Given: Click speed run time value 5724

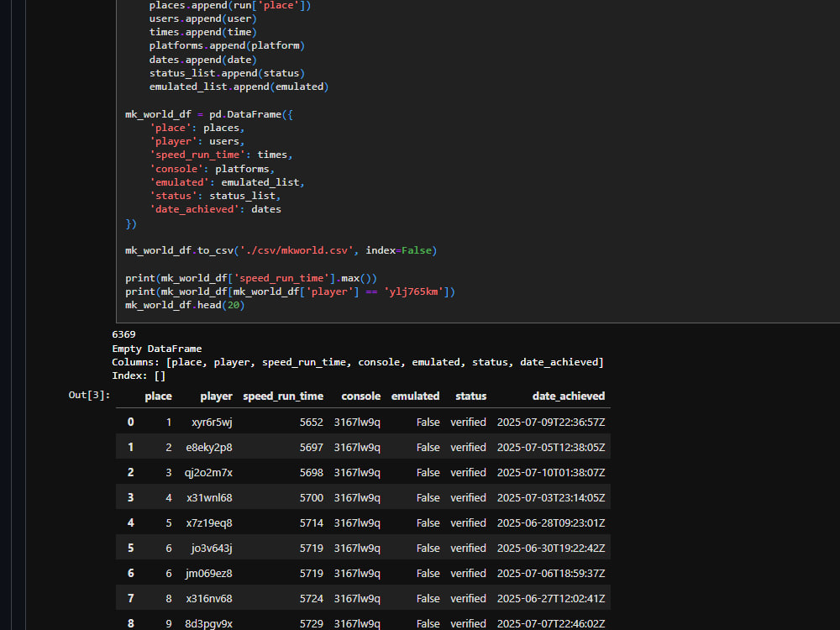Looking at the screenshot, I should tap(312, 598).
